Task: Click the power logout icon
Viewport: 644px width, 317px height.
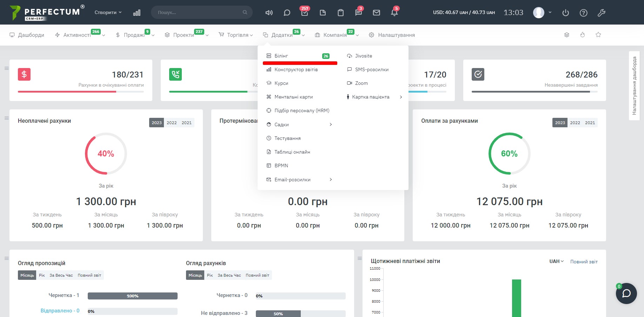Action: point(565,13)
